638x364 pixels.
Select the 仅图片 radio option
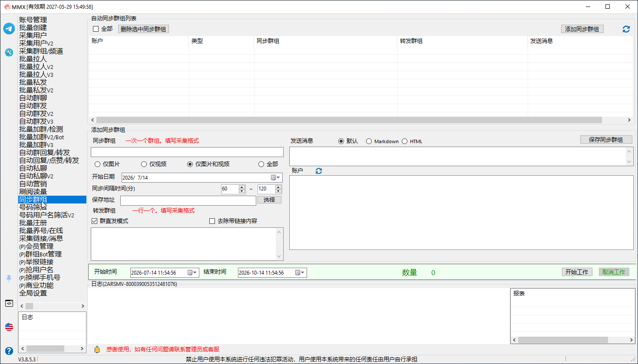pyautogui.click(x=97, y=164)
